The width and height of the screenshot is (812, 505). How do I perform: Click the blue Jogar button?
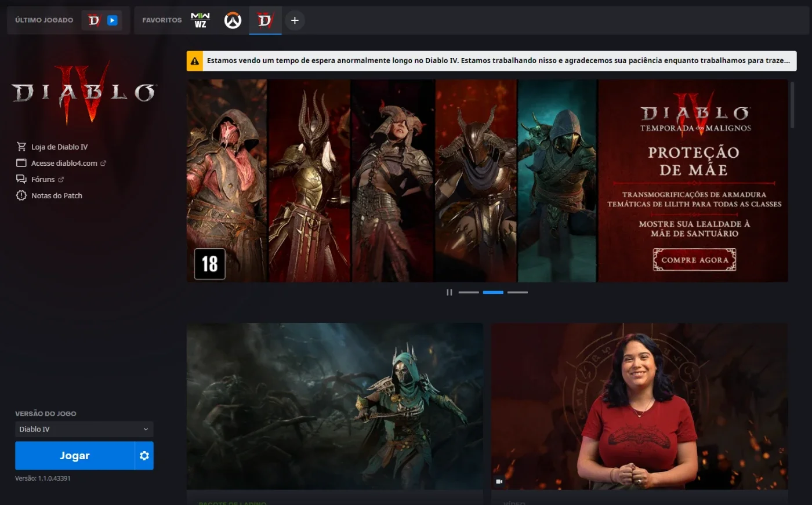[75, 456]
